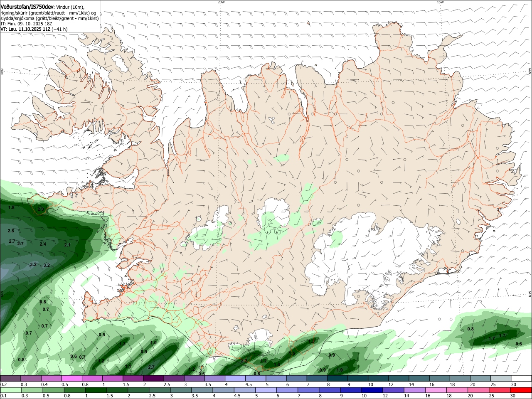The image size is (532, 399).
Task: Pick the top-row teal swatch between 12 and 14
Action: click(x=399, y=379)
